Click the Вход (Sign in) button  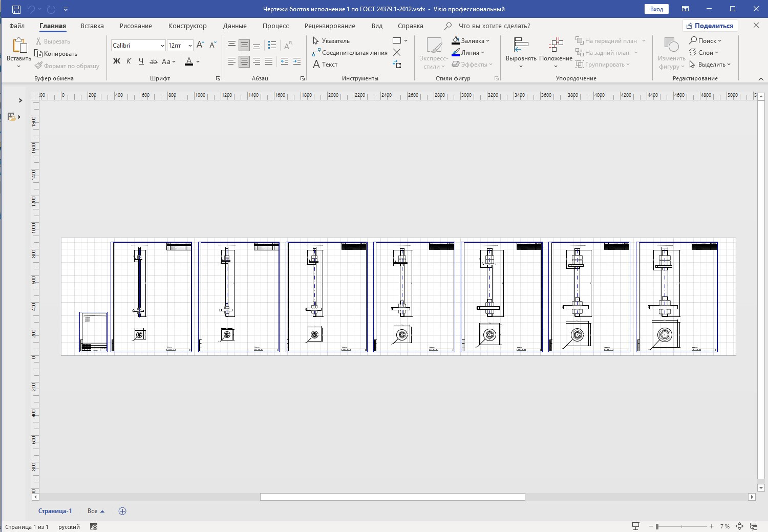(656, 9)
